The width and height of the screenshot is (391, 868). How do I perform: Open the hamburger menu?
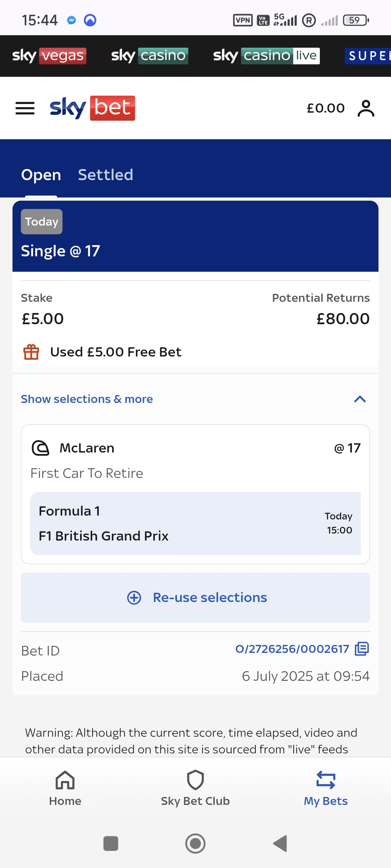coord(25,108)
